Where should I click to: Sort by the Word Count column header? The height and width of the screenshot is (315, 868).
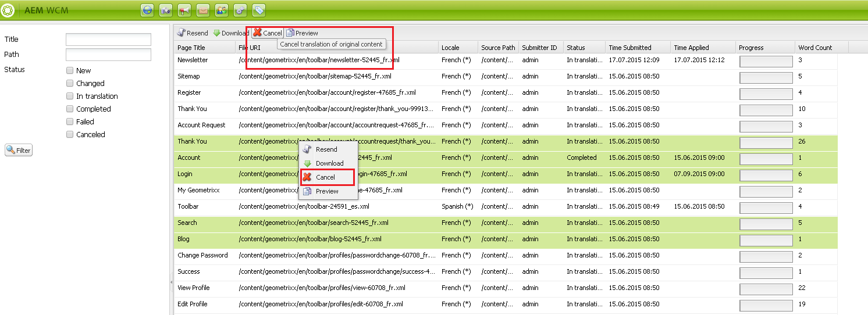click(x=815, y=48)
